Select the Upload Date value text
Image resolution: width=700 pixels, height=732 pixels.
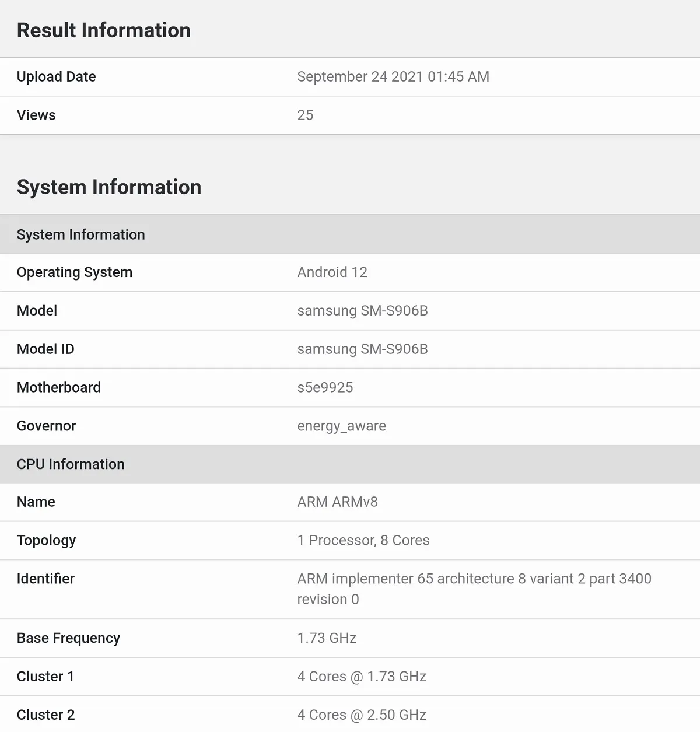(x=393, y=77)
